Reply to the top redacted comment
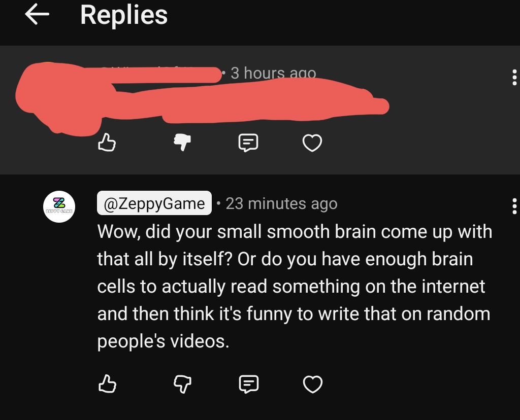 click(x=248, y=143)
